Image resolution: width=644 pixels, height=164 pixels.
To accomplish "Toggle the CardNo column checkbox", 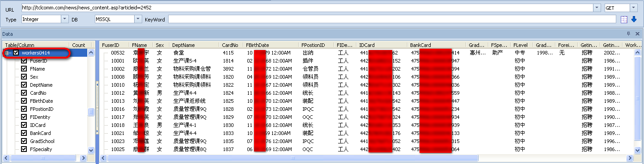I will (24, 93).
